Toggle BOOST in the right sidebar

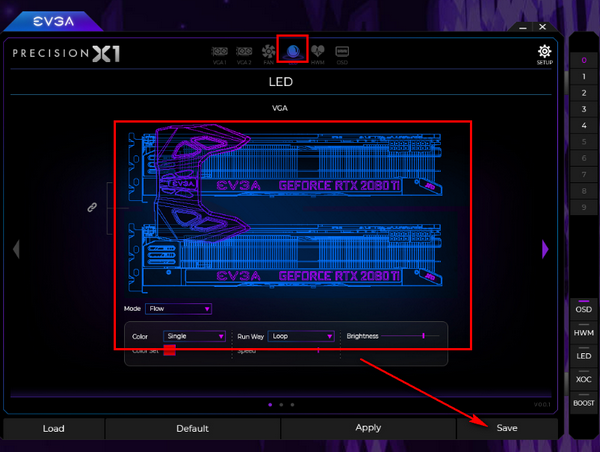[584, 403]
